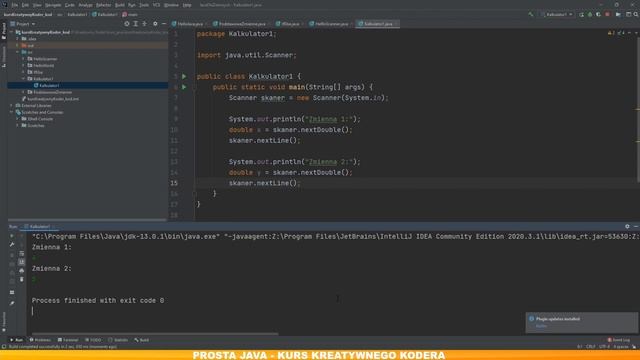Open the Kalkulator1 run configuration dropdown
Screen dimensions: 640x360
click(556, 14)
